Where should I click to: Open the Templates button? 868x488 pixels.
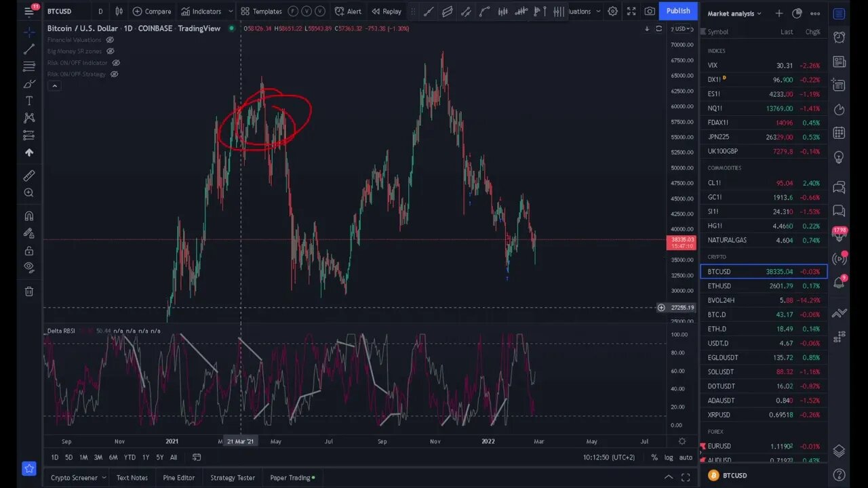(x=261, y=11)
